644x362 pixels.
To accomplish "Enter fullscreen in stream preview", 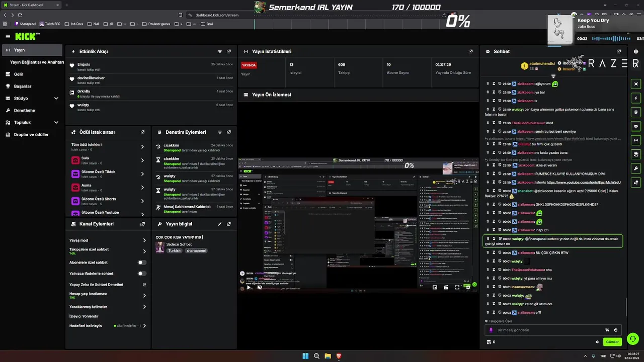I will point(457,288).
